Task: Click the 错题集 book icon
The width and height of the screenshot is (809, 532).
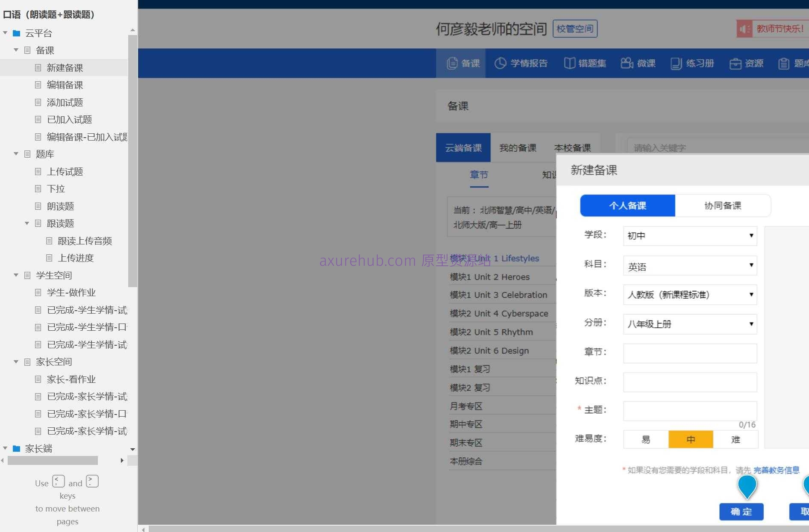Action: [x=569, y=63]
